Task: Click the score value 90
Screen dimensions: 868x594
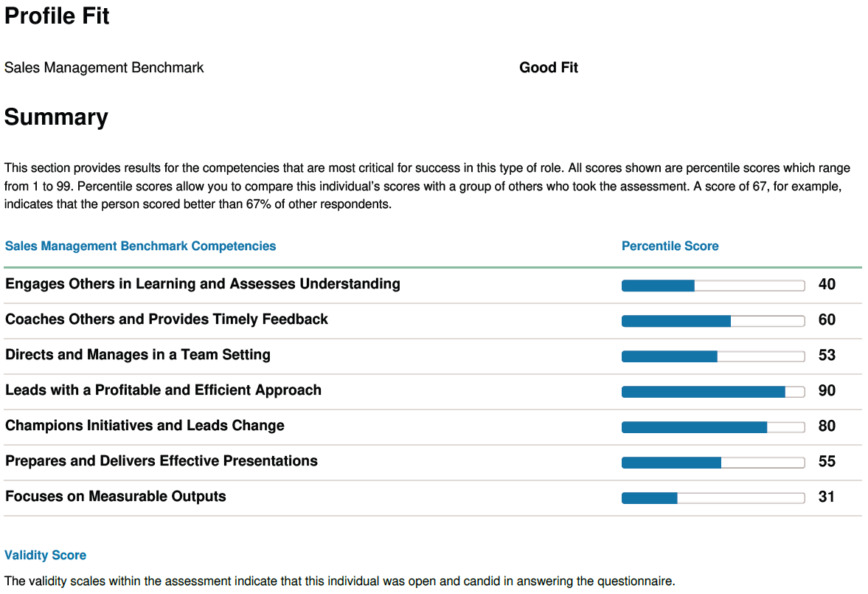Action: tap(827, 390)
